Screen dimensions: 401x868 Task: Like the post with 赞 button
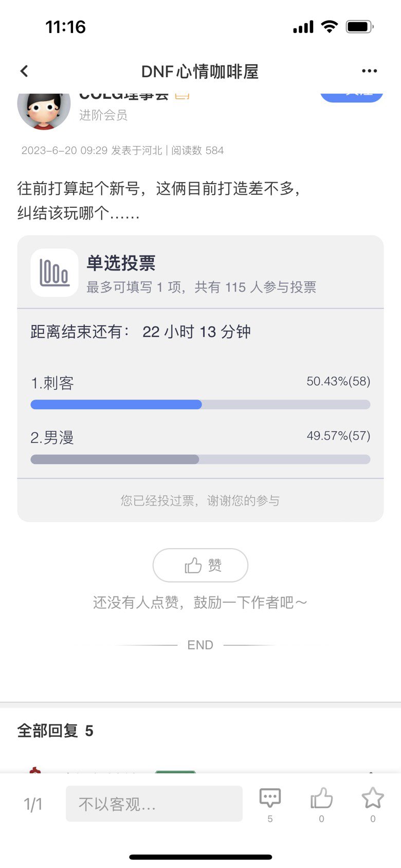pyautogui.click(x=200, y=565)
